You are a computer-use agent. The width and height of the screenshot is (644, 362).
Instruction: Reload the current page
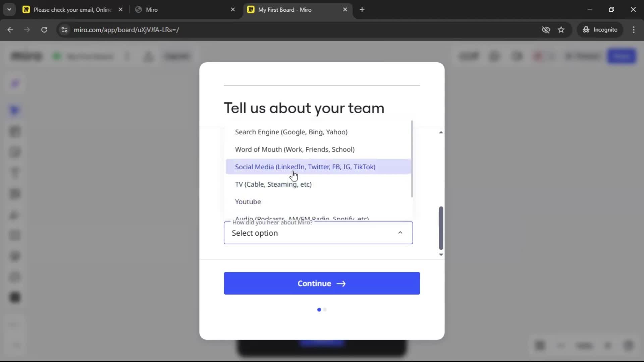coord(44,30)
